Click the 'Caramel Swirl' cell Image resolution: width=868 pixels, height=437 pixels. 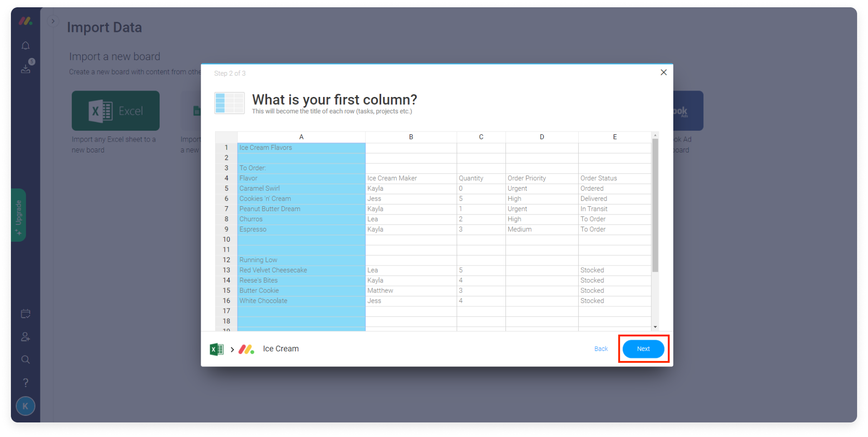(x=301, y=188)
